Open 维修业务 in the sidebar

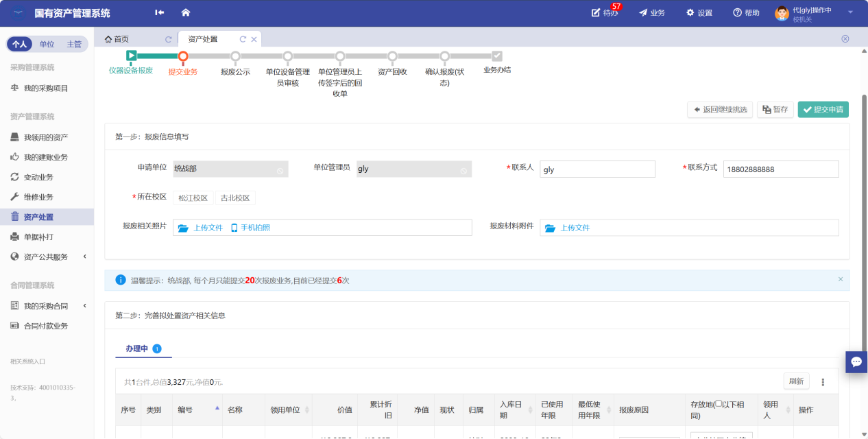point(38,197)
